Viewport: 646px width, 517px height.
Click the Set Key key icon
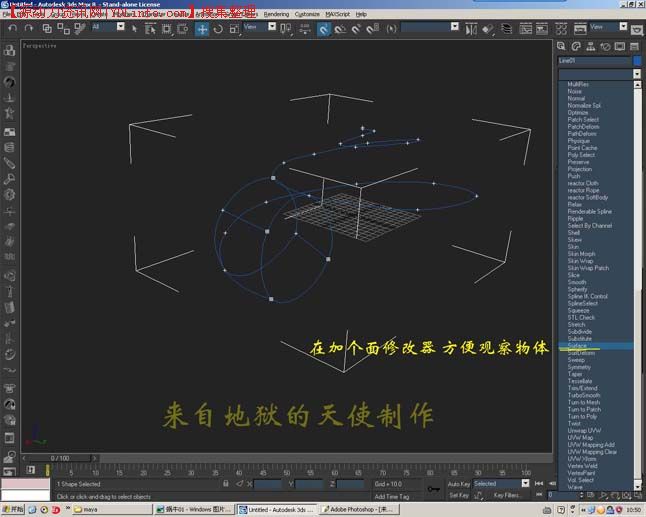(433, 489)
